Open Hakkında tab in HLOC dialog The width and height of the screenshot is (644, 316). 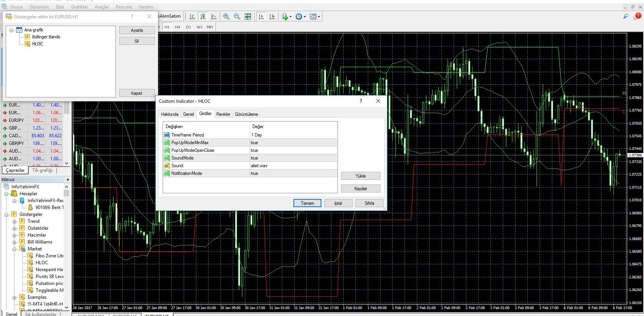170,114
